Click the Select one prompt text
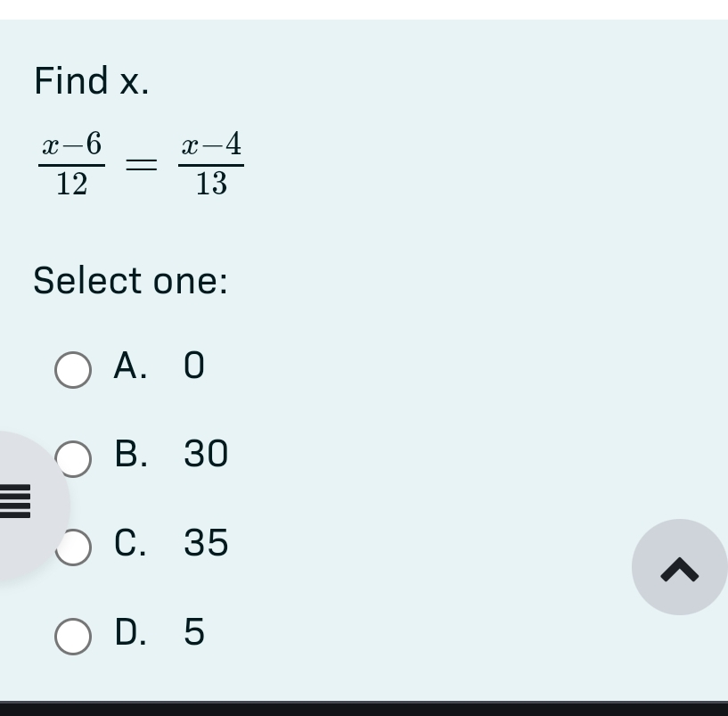728x716 pixels. pyautogui.click(x=130, y=281)
